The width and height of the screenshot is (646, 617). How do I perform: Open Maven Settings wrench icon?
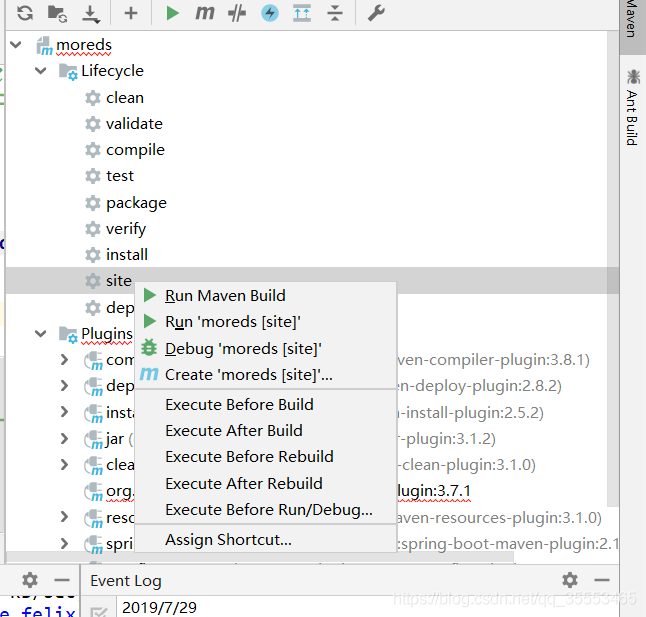pyautogui.click(x=376, y=13)
